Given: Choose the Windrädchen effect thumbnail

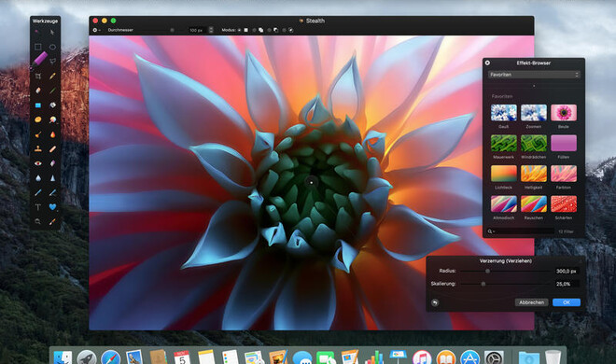Looking at the screenshot, I should pos(534,143).
